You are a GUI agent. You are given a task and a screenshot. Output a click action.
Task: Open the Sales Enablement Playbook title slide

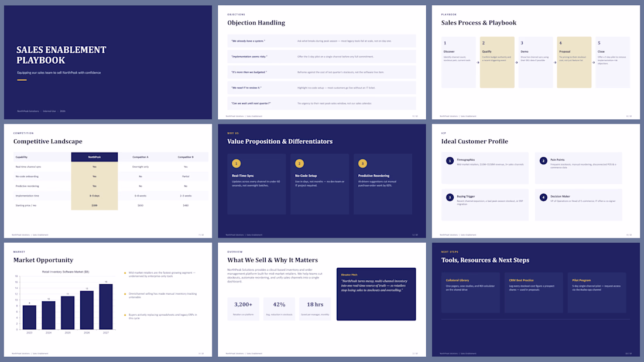[108, 63]
